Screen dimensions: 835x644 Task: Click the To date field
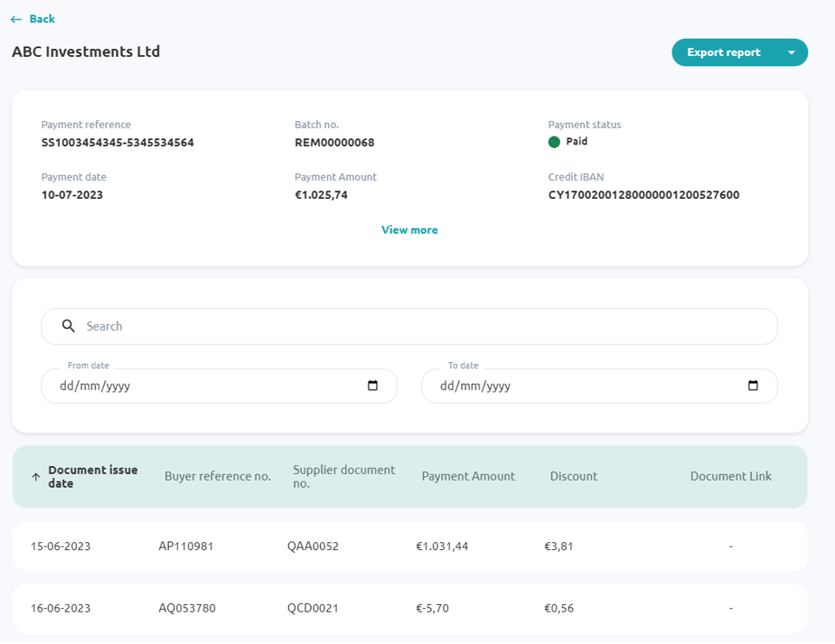tap(599, 386)
